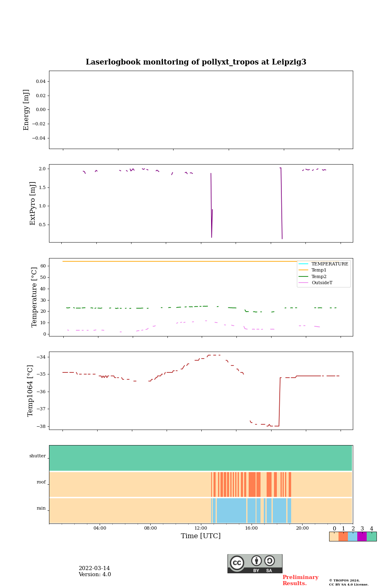Click the orange colorbar swatch for value 1
This screenshot has height=588, width=392.
tap(343, 537)
